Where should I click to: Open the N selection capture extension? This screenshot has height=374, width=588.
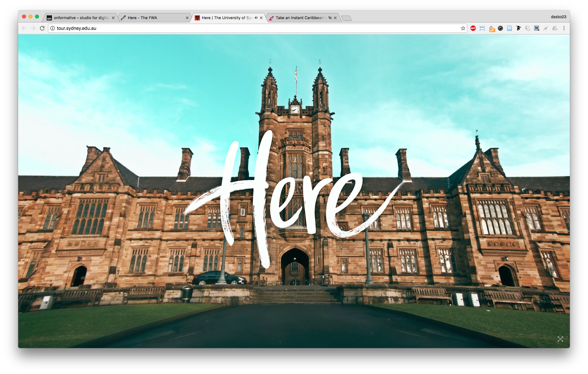coord(537,28)
